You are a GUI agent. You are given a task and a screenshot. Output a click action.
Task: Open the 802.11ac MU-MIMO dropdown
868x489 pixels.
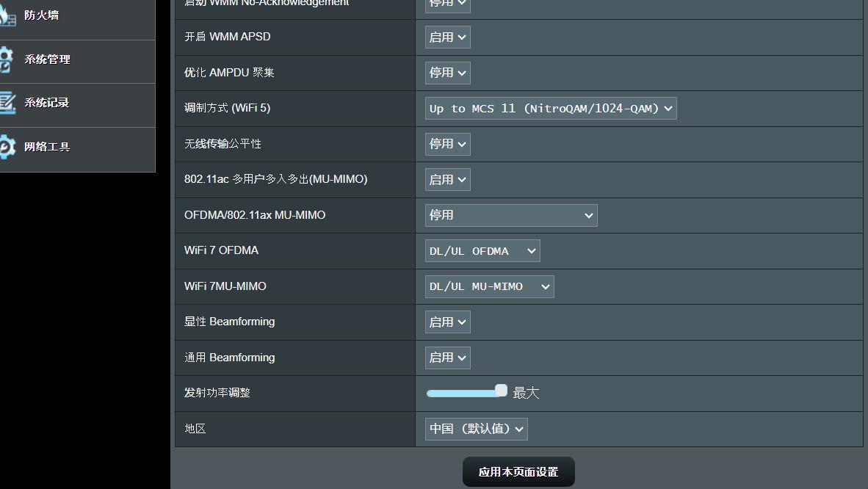tap(446, 179)
